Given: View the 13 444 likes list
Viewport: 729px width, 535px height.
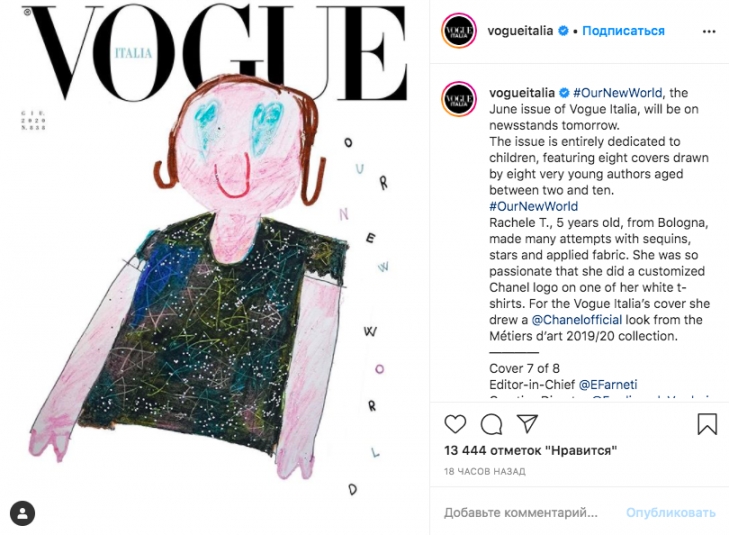Looking at the screenshot, I should 530,450.
